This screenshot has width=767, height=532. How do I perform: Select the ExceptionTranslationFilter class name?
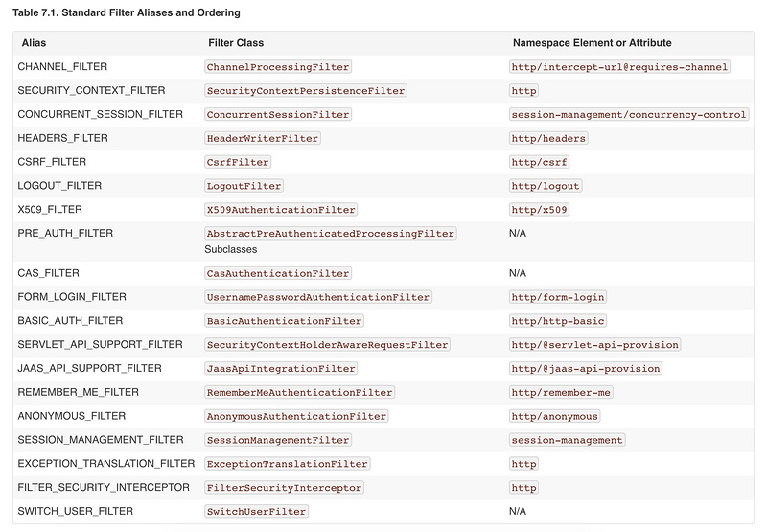click(287, 464)
